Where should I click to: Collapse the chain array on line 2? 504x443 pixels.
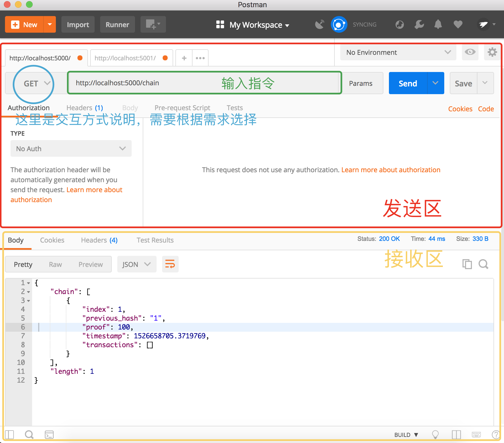[x=28, y=292]
